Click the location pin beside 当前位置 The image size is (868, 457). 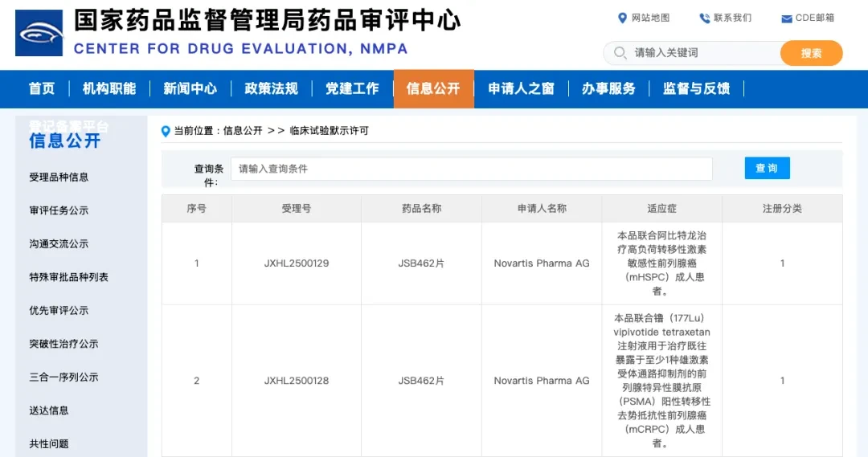click(166, 131)
